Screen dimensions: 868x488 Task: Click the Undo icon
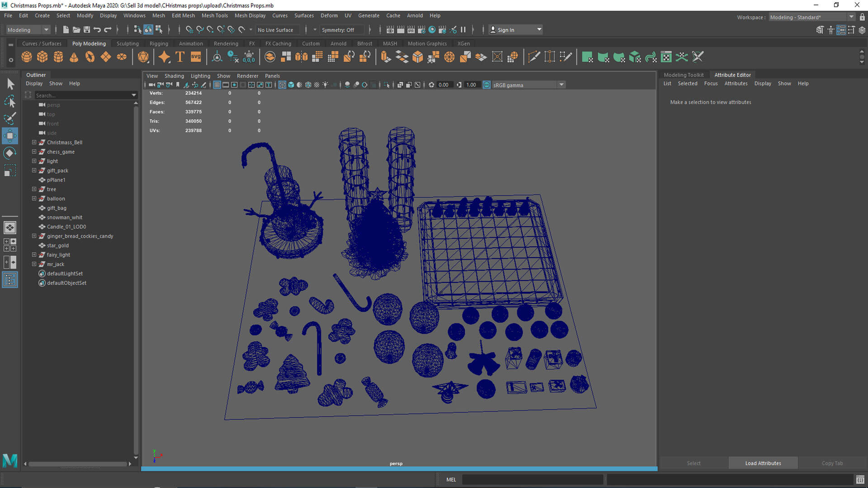[97, 30]
